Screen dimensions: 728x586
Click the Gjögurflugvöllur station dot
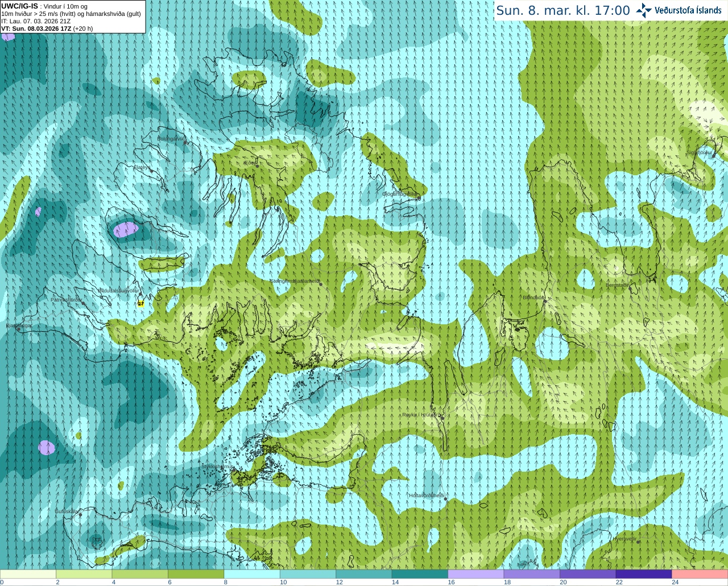click(x=418, y=197)
